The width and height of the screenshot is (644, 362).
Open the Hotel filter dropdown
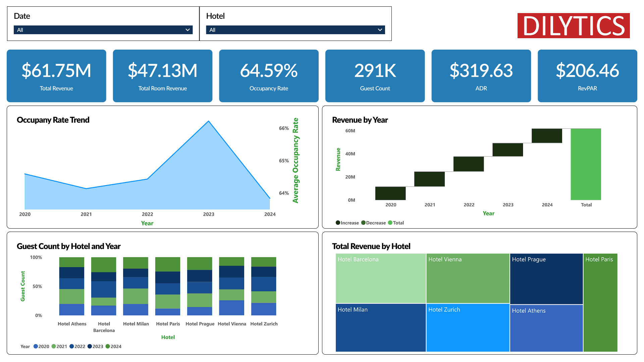click(380, 30)
